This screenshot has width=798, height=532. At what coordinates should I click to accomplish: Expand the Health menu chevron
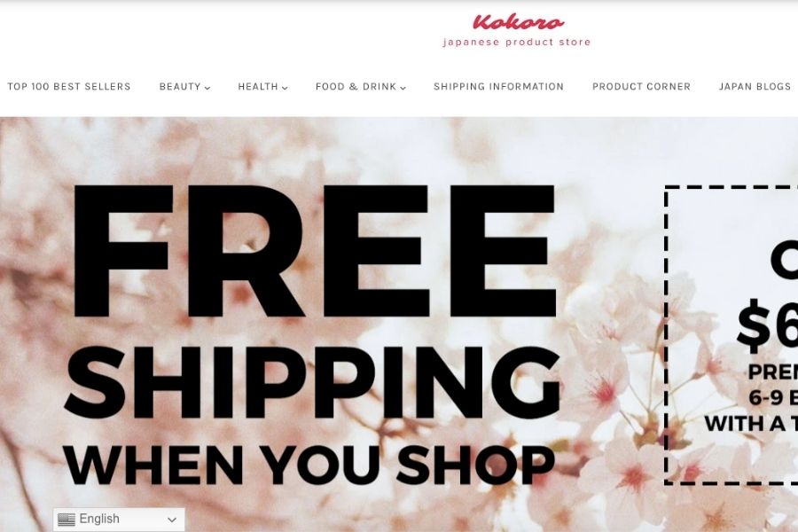point(285,88)
